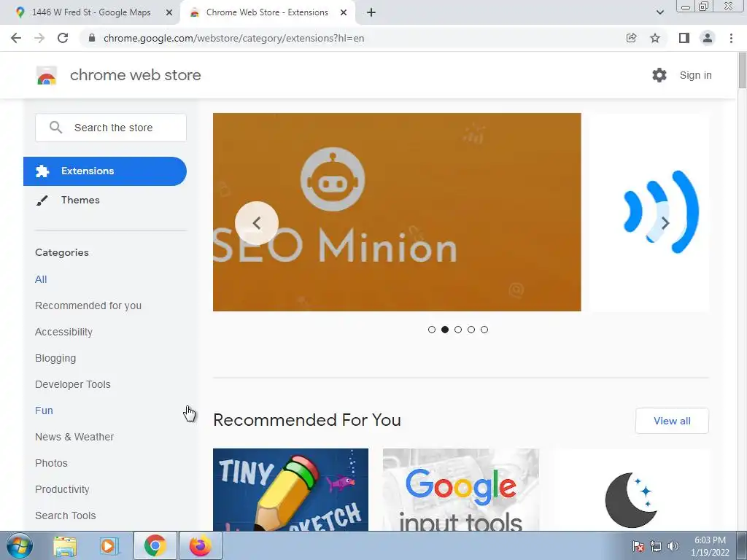Image resolution: width=747 pixels, height=560 pixels.
Task: Select fifth carousel dot indicator
Action: pyautogui.click(x=484, y=330)
